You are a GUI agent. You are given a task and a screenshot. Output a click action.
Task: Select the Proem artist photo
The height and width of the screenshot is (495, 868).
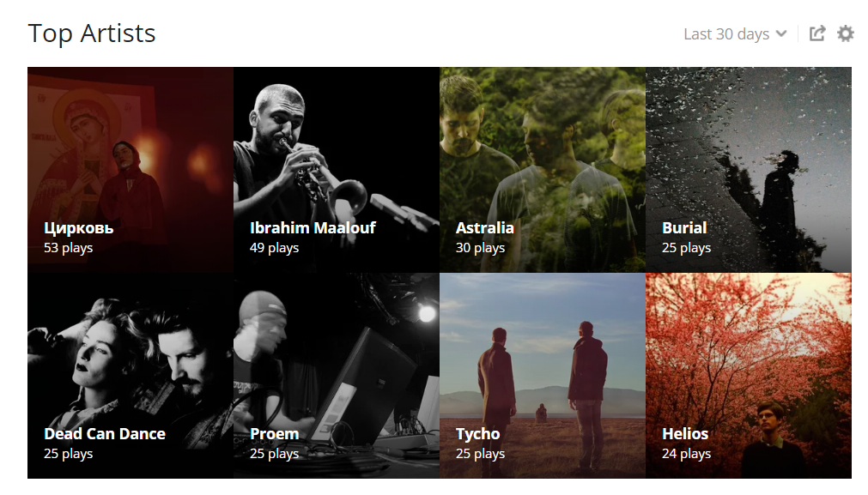pos(337,376)
